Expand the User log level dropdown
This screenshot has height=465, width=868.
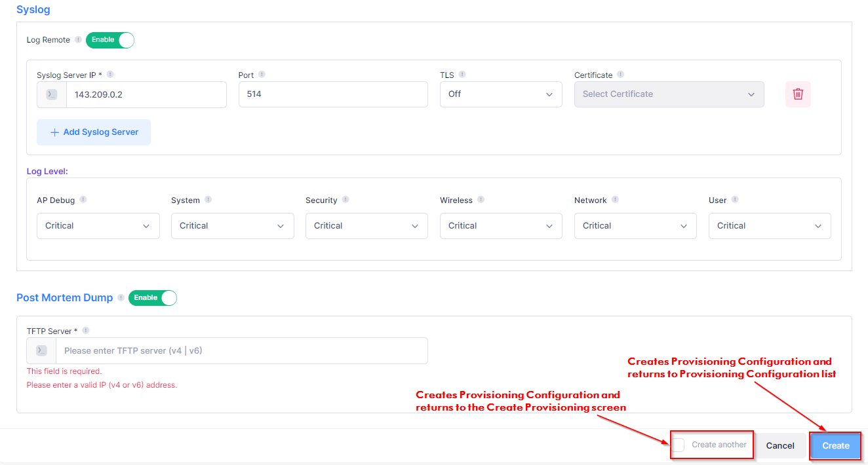tap(770, 226)
